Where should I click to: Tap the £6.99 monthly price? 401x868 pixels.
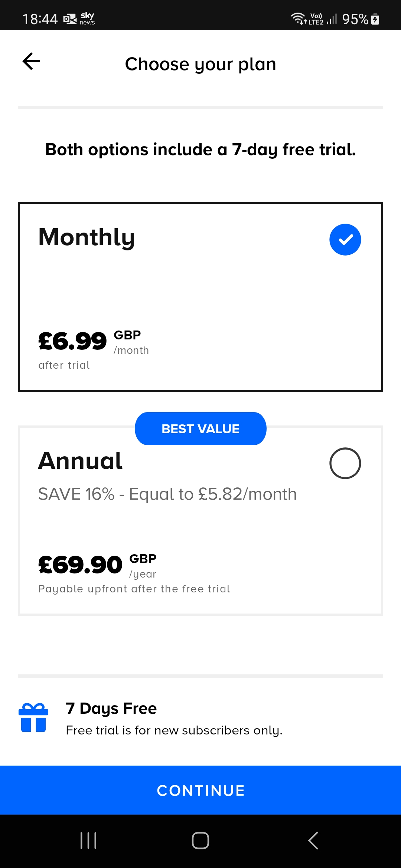point(73,341)
